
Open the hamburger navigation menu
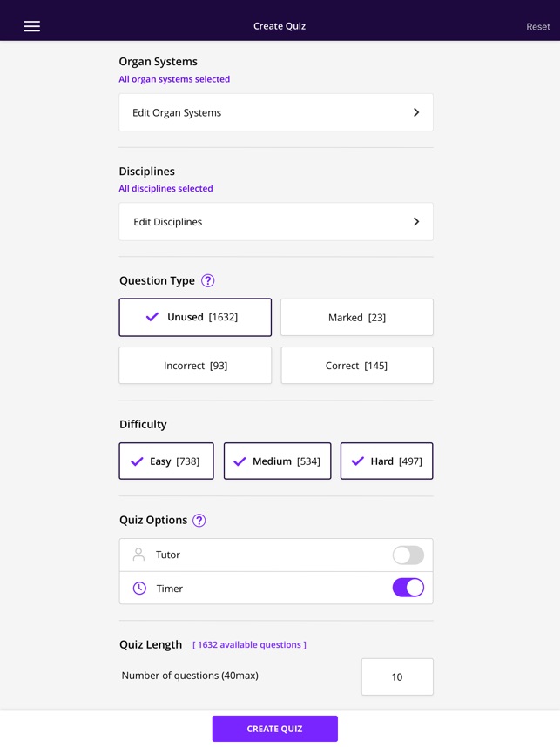click(x=31, y=26)
